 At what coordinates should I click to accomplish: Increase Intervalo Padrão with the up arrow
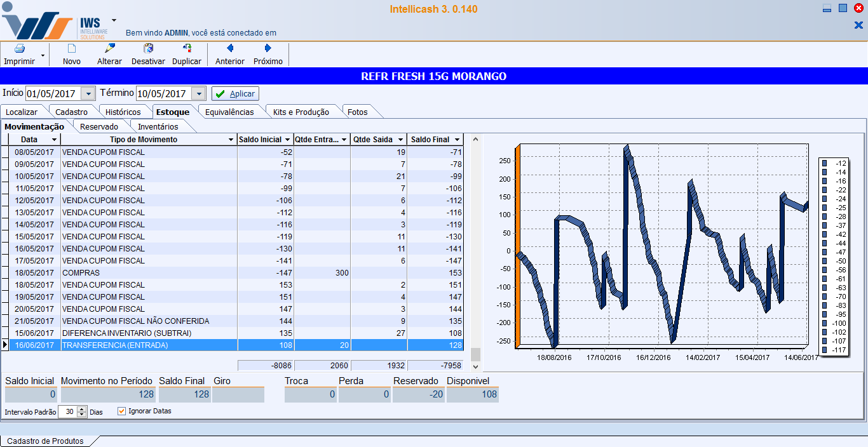click(x=82, y=409)
